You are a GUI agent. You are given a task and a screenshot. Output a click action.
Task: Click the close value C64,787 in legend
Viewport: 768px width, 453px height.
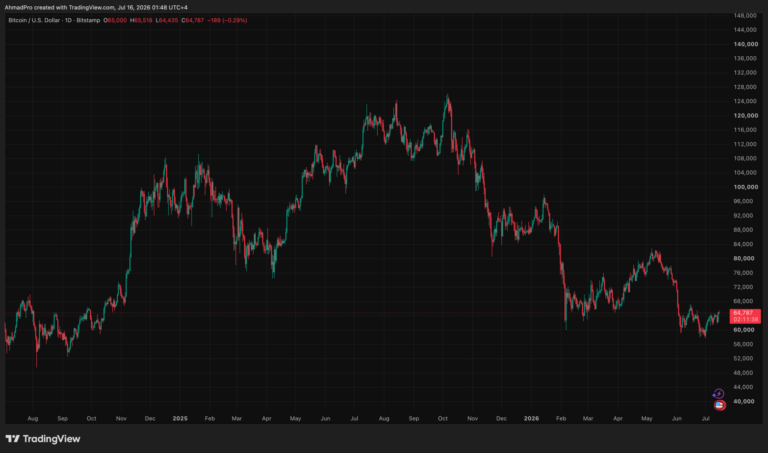[192, 21]
